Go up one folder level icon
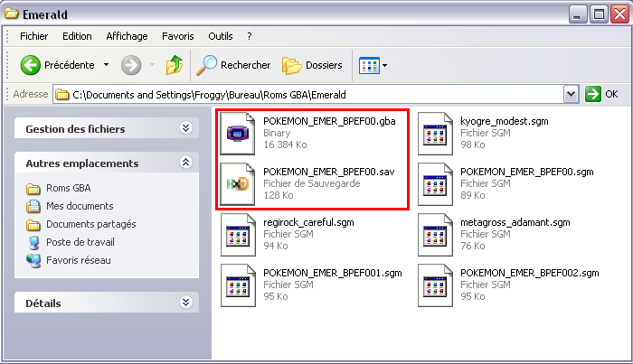Viewport: 633px width, 364px height. pyautogui.click(x=175, y=64)
